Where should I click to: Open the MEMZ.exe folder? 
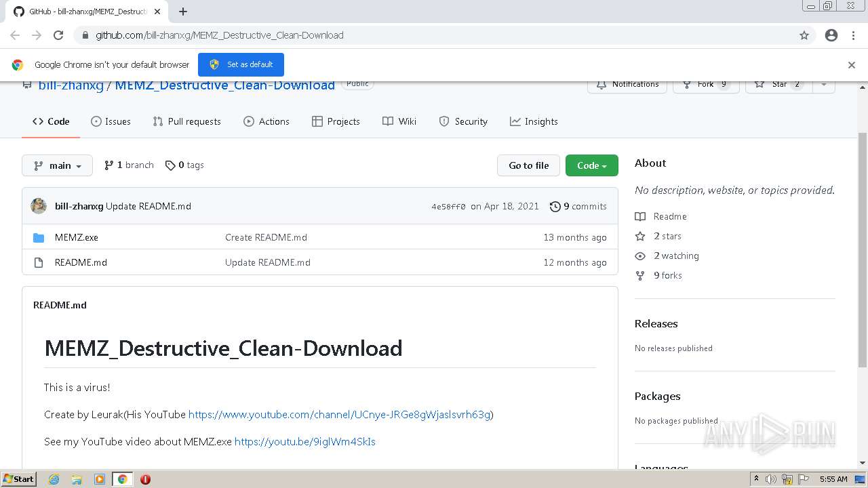(77, 238)
